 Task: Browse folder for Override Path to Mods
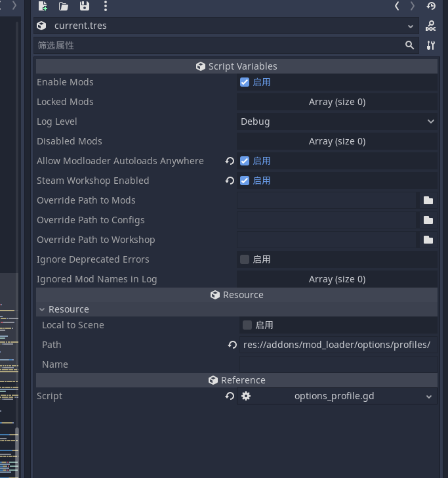pos(428,200)
